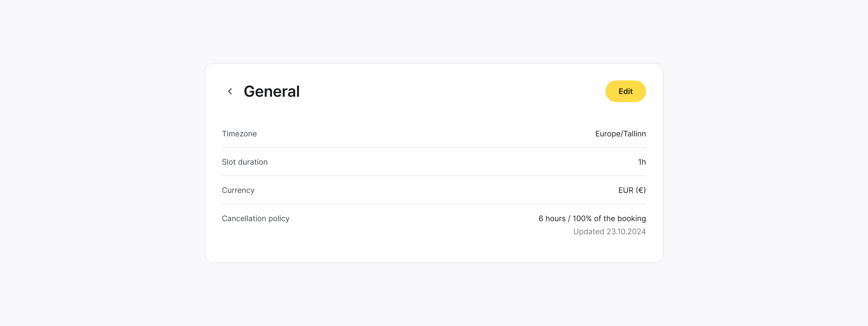Image resolution: width=868 pixels, height=326 pixels.
Task: Click the Cancellation policy label text
Action: [255, 218]
